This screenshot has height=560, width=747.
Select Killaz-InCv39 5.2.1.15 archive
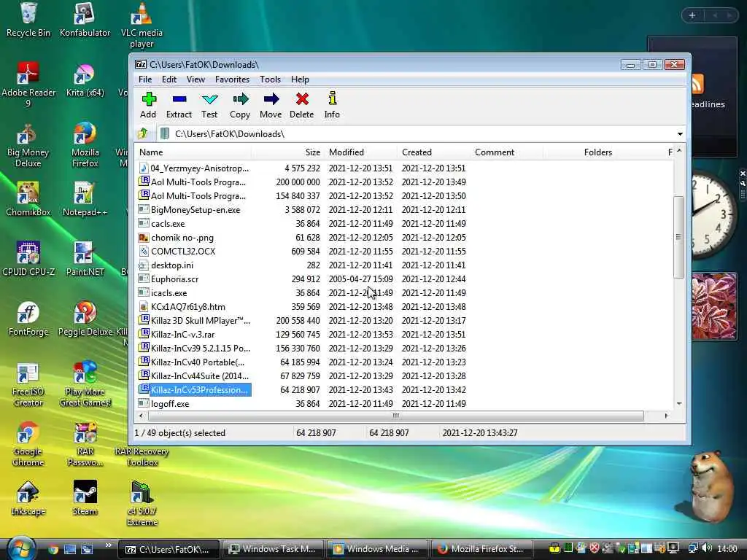[193, 348]
